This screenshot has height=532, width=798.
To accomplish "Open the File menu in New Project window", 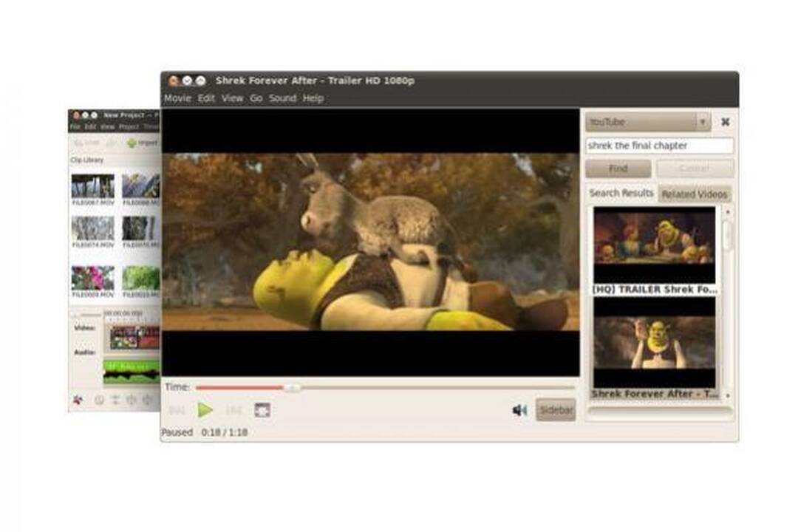I will point(75,126).
